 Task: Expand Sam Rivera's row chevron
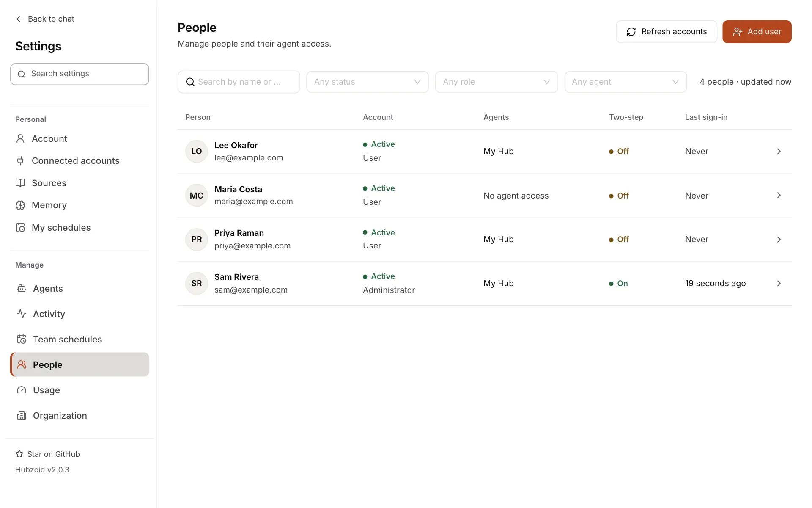(779, 283)
